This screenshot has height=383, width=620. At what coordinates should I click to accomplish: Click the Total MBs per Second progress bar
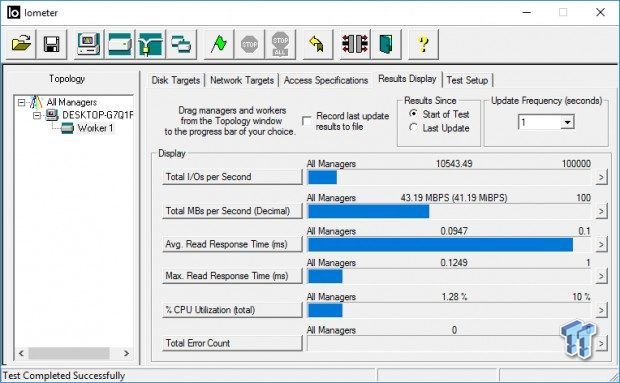(x=449, y=211)
